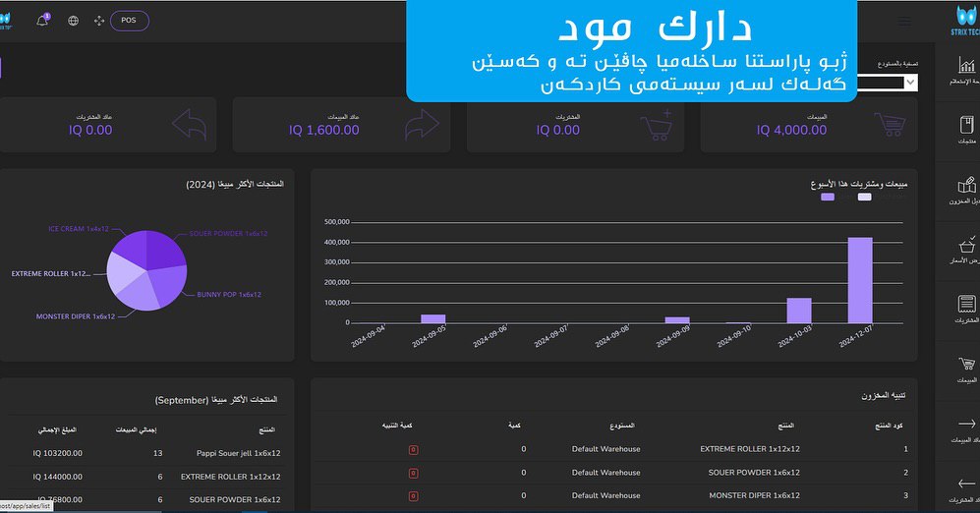The width and height of the screenshot is (980, 513).
Task: Click IQ 103200.00 amount cell
Action: [x=57, y=453]
